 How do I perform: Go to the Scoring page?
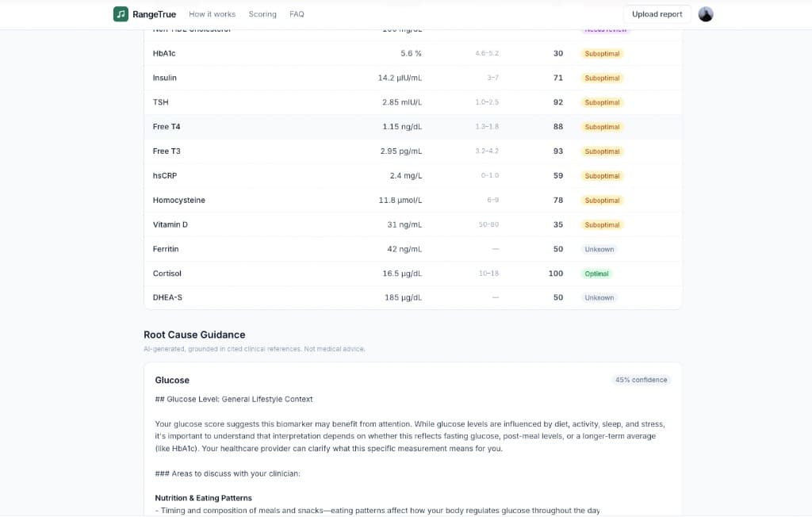coord(262,14)
